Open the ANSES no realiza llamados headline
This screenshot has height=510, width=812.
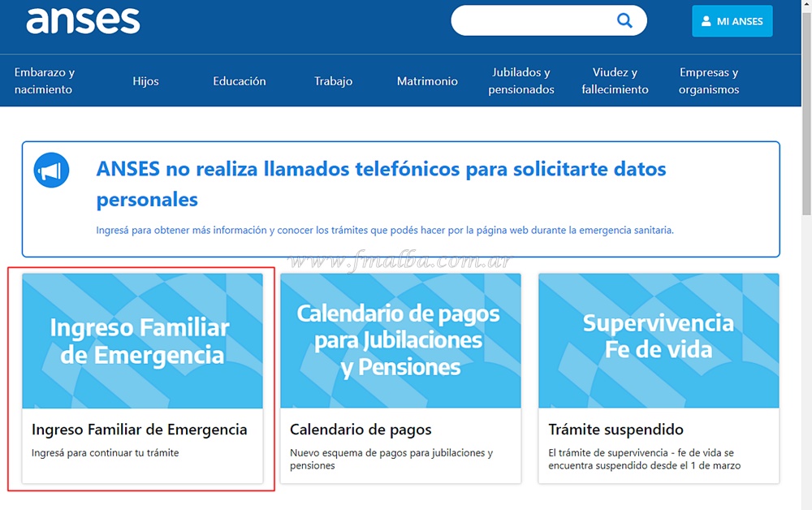[381, 184]
